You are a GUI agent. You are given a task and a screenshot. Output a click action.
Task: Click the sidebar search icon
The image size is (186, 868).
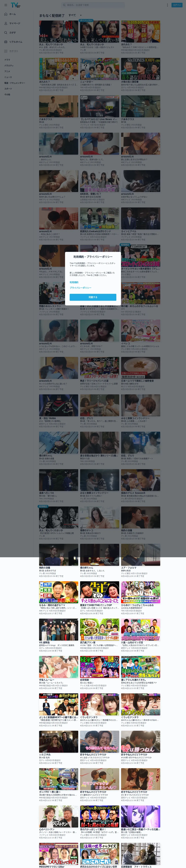pyautogui.click(x=6, y=33)
